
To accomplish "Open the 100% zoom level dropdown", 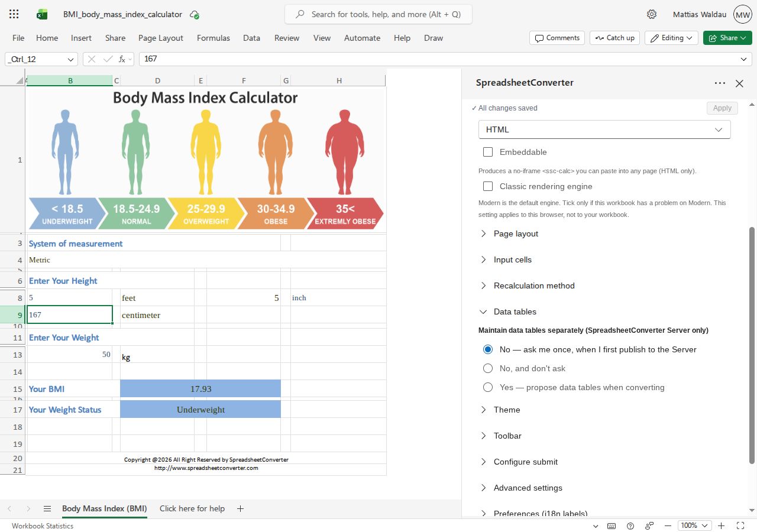I will click(x=694, y=525).
